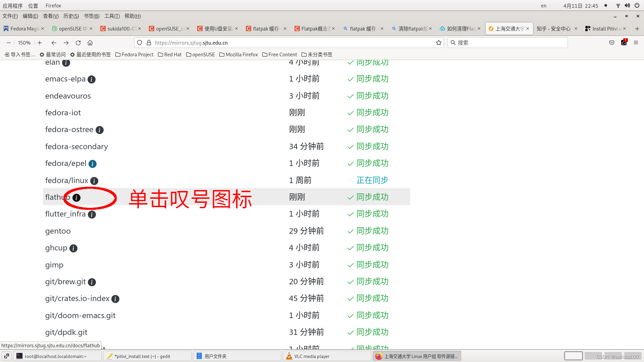Open the clock and date panel
The image size is (644, 362).
tap(581, 6)
